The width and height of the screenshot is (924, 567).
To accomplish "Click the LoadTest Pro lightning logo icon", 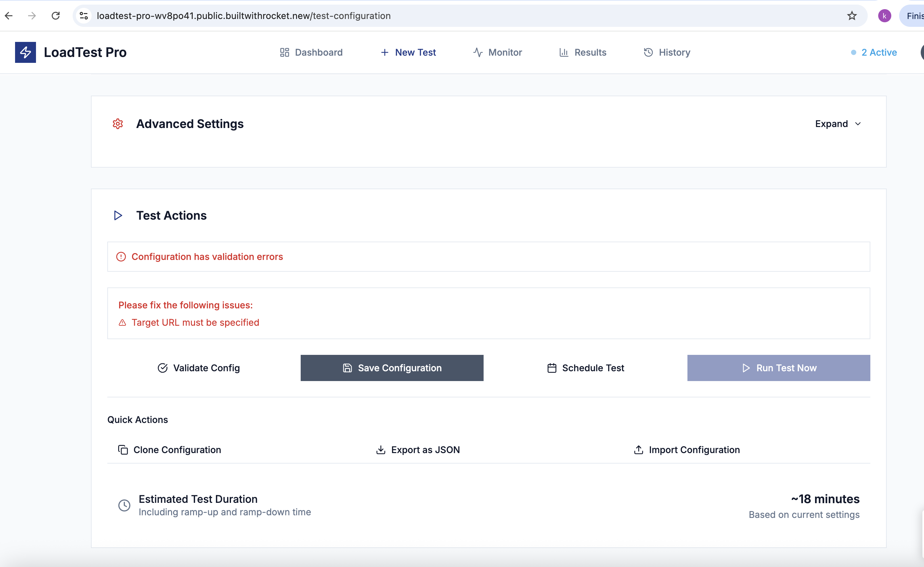I will tap(25, 52).
